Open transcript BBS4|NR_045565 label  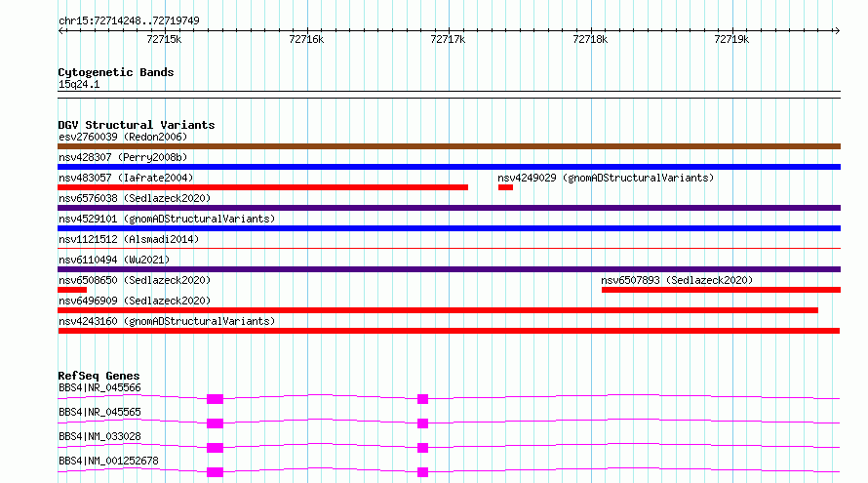tap(99, 412)
